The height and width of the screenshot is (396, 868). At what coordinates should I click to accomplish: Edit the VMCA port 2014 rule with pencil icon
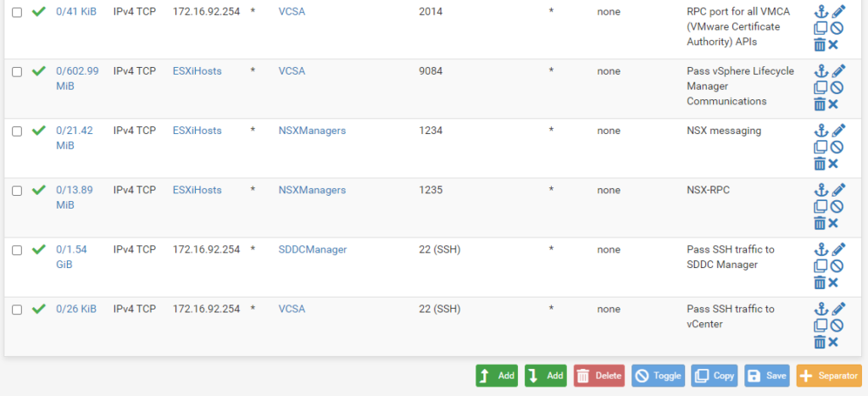(x=838, y=12)
